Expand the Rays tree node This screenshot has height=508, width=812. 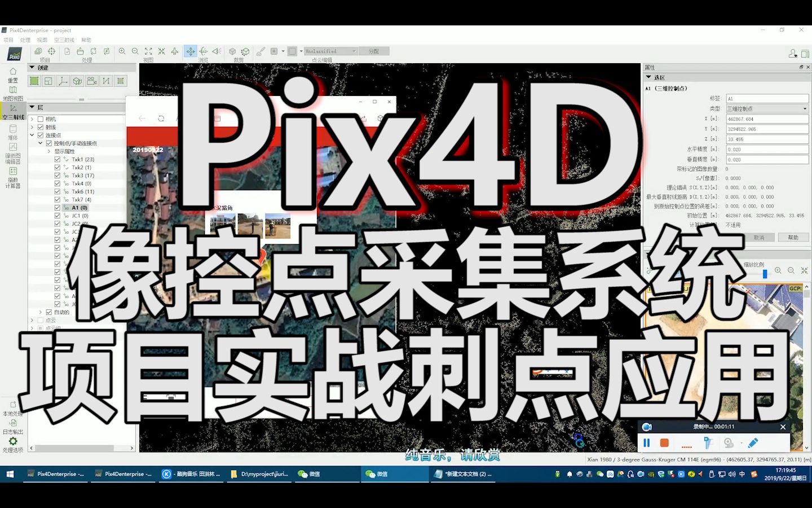(32, 127)
